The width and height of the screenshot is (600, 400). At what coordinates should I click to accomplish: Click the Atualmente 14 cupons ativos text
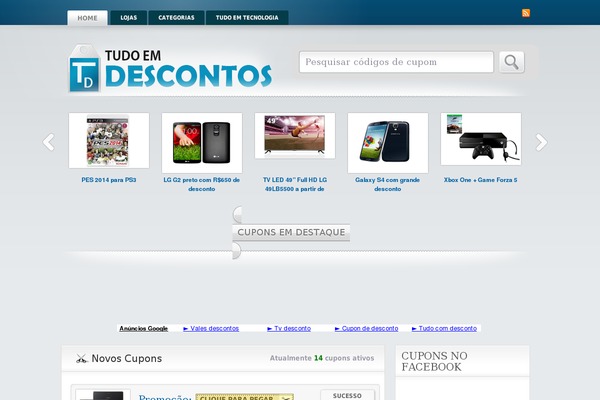[322, 358]
